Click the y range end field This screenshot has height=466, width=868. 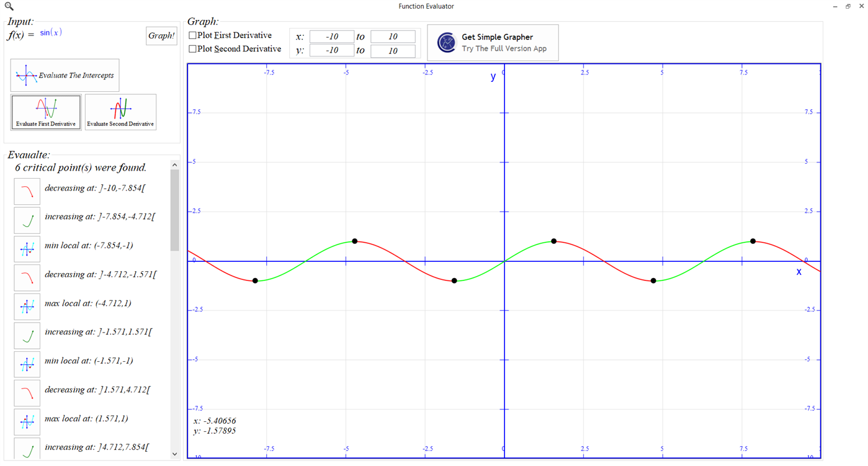click(x=392, y=50)
